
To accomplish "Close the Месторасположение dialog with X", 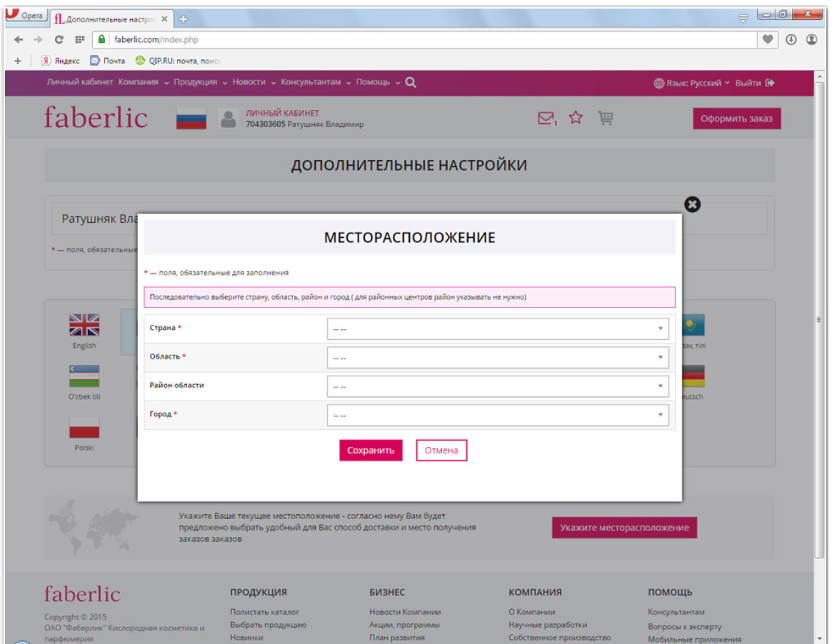I will click(692, 204).
